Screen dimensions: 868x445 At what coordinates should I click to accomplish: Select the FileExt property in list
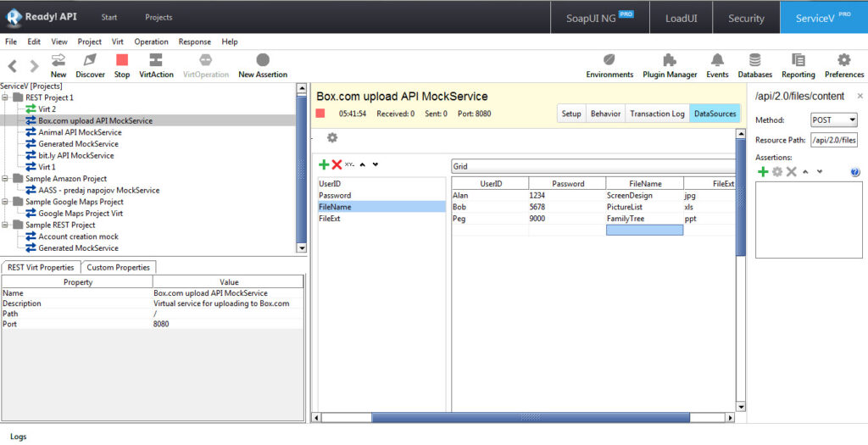[381, 218]
